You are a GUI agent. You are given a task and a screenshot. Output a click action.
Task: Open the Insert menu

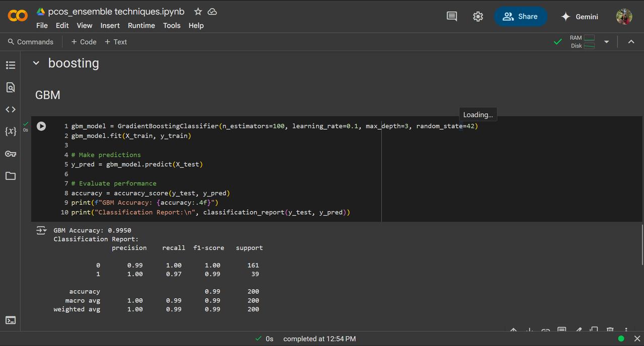(110, 26)
